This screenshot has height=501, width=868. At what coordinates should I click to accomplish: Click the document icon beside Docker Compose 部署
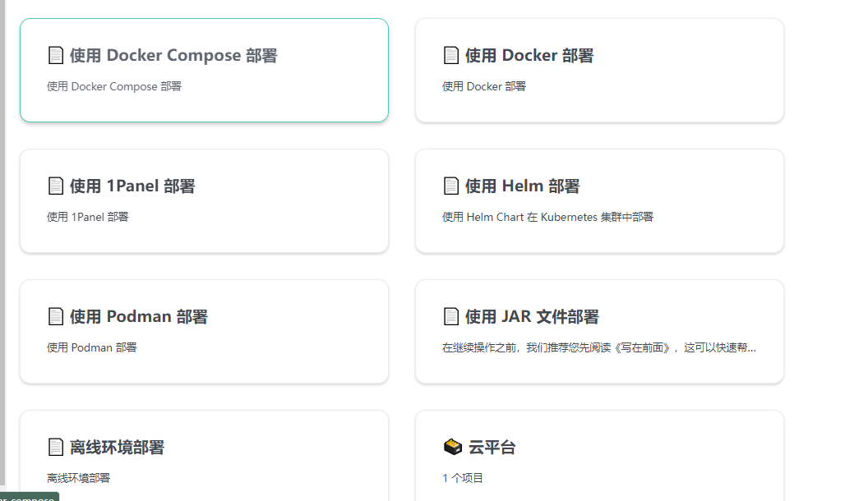tap(56, 55)
